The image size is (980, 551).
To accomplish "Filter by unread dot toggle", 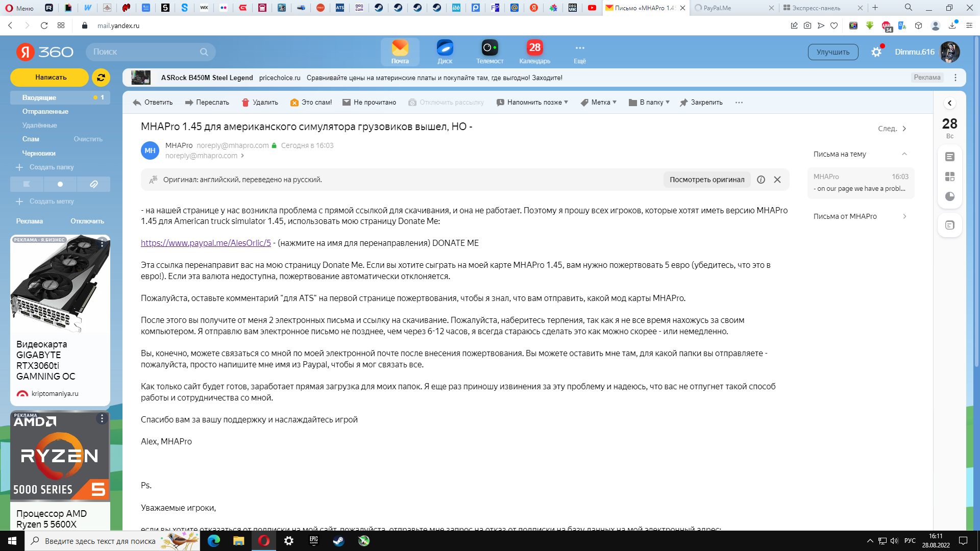I will coord(60,184).
